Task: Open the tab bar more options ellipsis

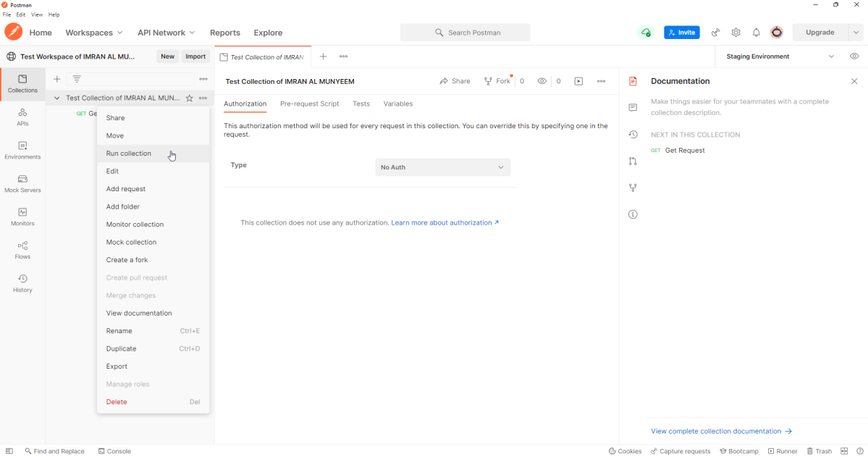Action: (x=343, y=56)
